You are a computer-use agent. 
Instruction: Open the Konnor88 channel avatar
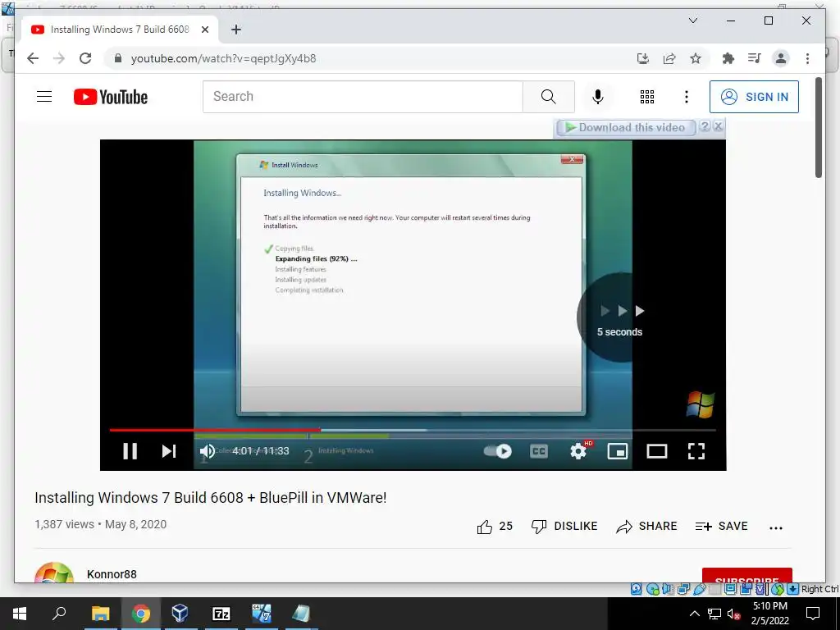(54, 573)
